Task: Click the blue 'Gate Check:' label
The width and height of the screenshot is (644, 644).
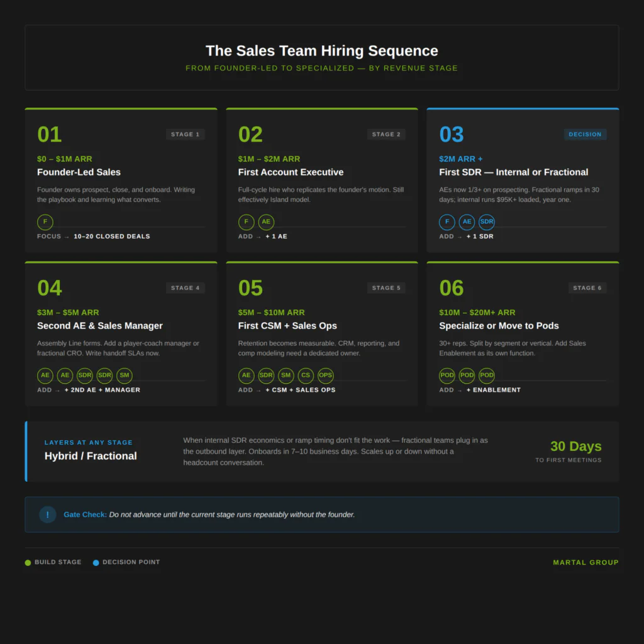Action: (85, 514)
